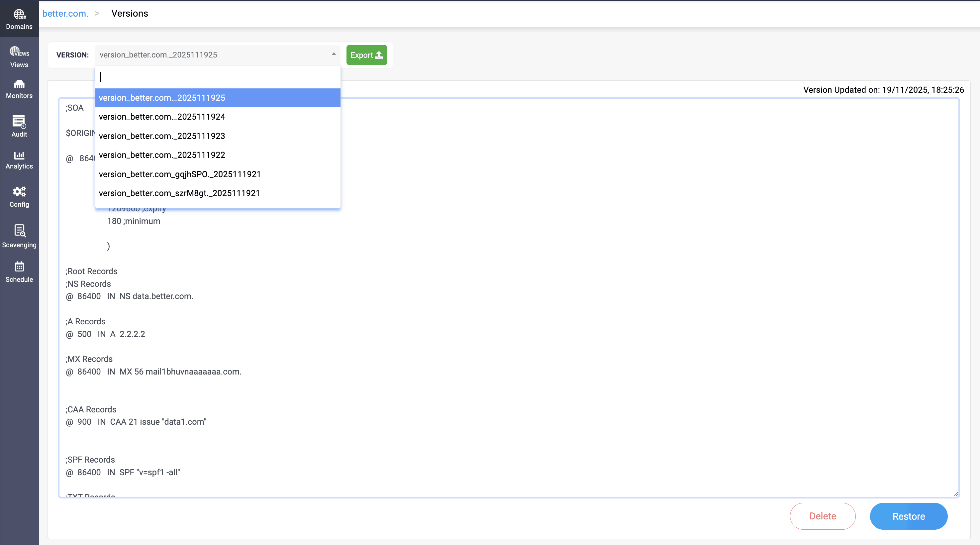Collapse the version dropdown with the chevron
The image size is (980, 545).
click(x=333, y=54)
